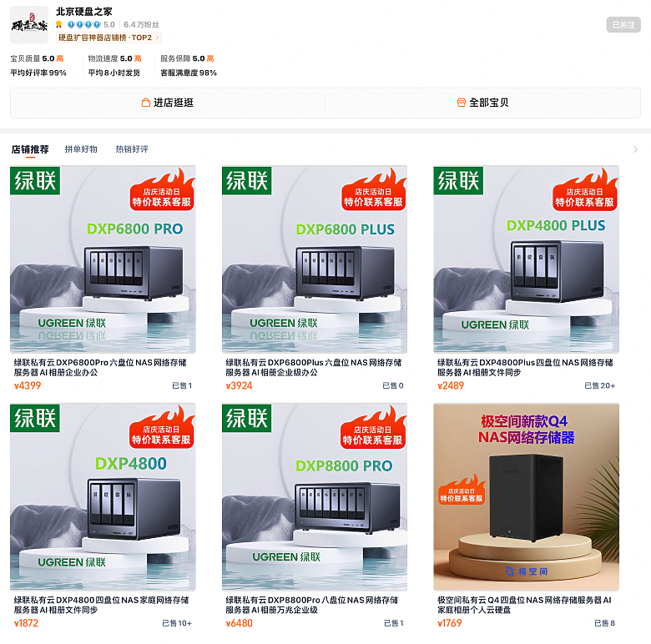Click the blue diamond rating icons
651x644 pixels.
[x=84, y=24]
